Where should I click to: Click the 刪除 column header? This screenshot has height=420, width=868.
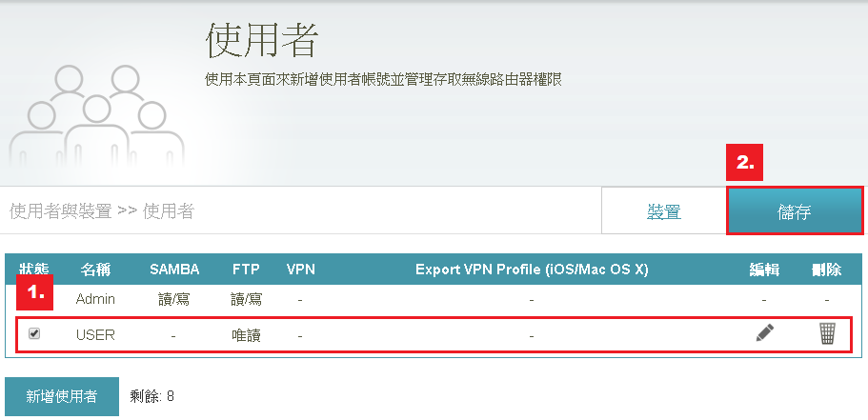point(826,270)
